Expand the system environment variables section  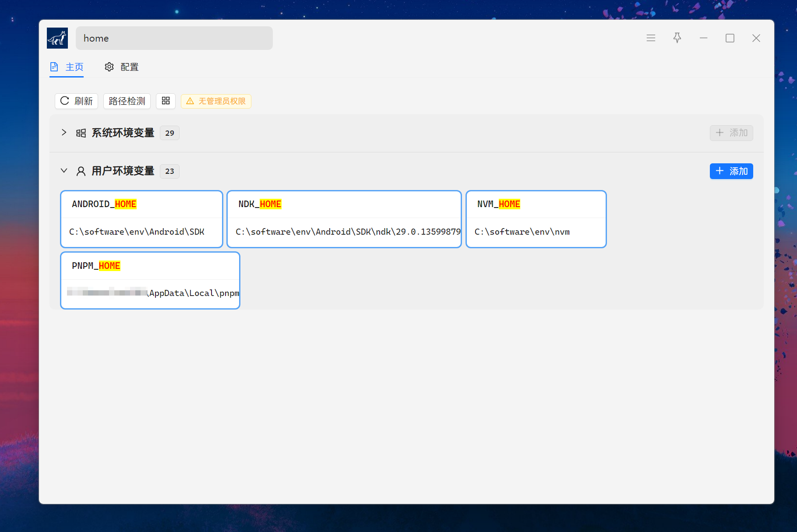[x=64, y=133]
